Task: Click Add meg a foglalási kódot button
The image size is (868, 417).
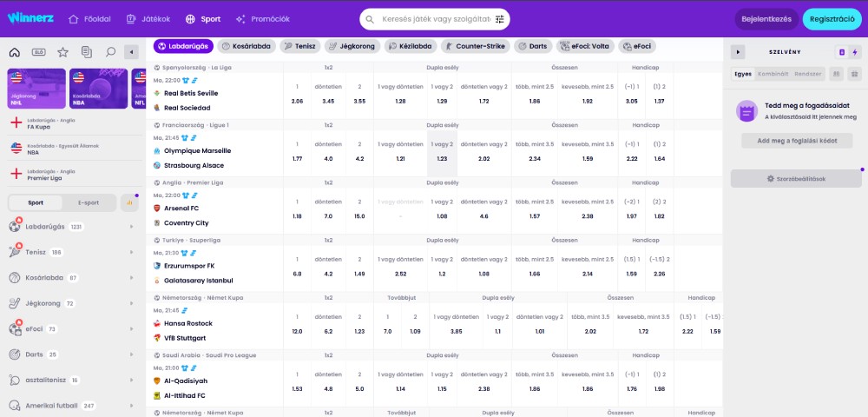Action: coord(797,141)
